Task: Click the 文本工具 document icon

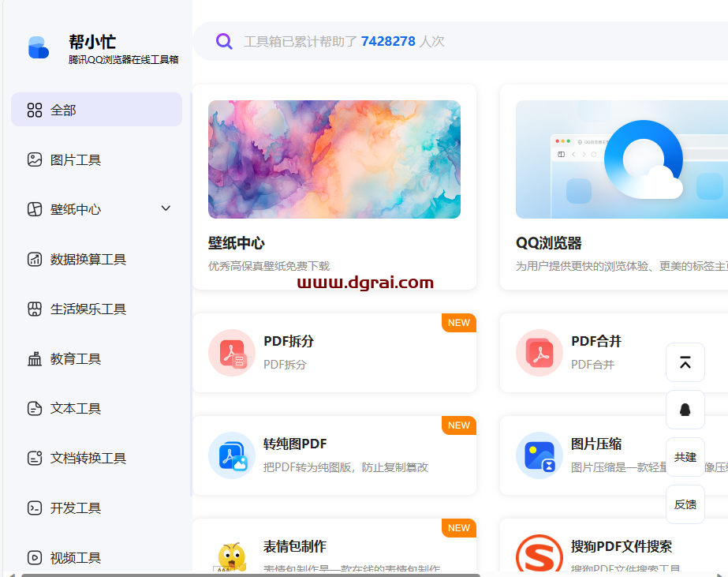Action: point(35,408)
